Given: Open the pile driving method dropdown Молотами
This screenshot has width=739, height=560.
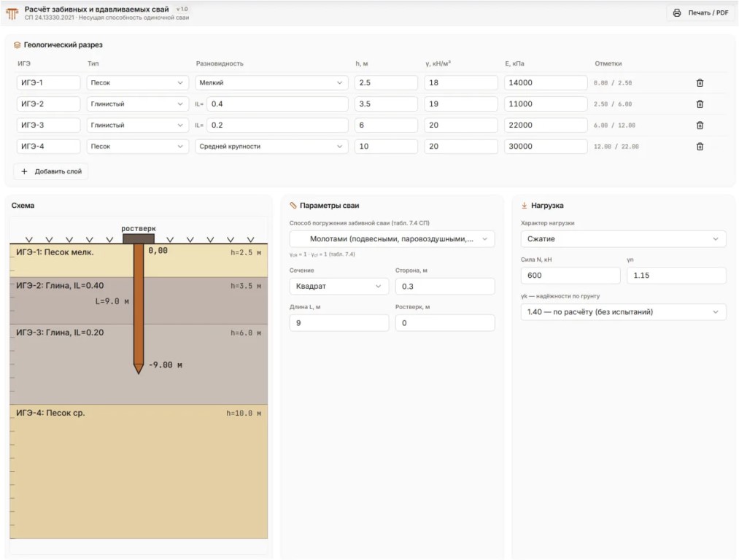Looking at the screenshot, I should coord(392,238).
